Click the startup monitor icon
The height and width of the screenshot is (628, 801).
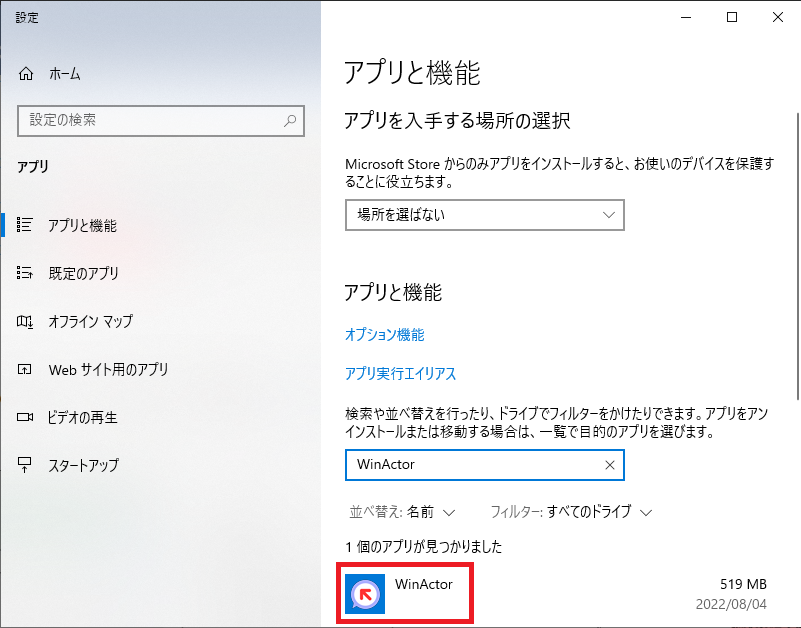point(25,465)
